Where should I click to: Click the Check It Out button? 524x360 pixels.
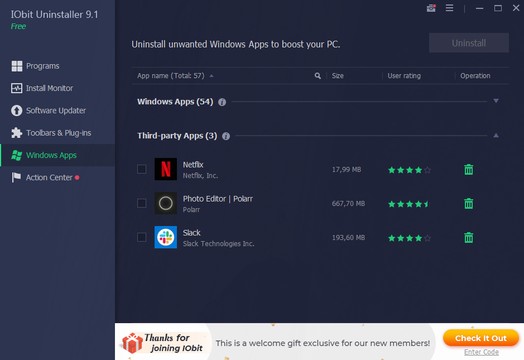pyautogui.click(x=481, y=338)
